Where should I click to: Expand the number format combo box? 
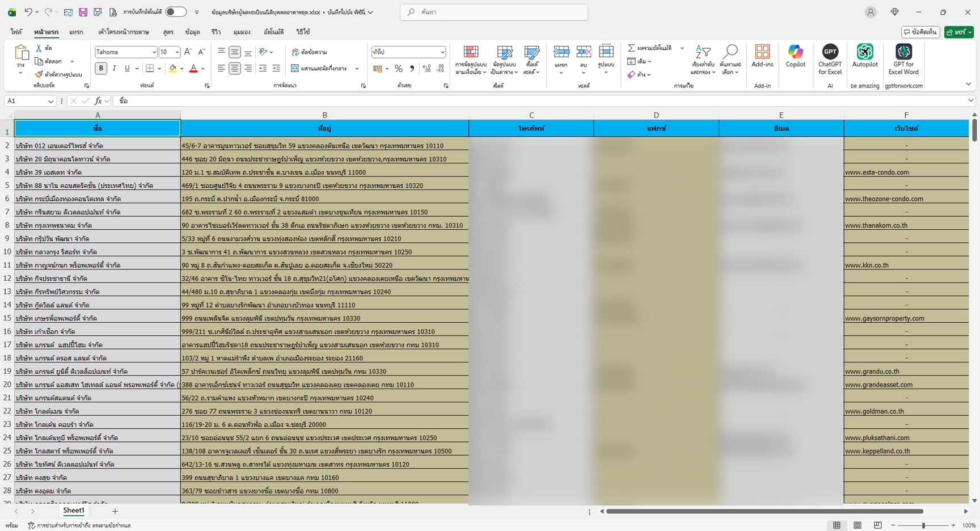click(442, 52)
